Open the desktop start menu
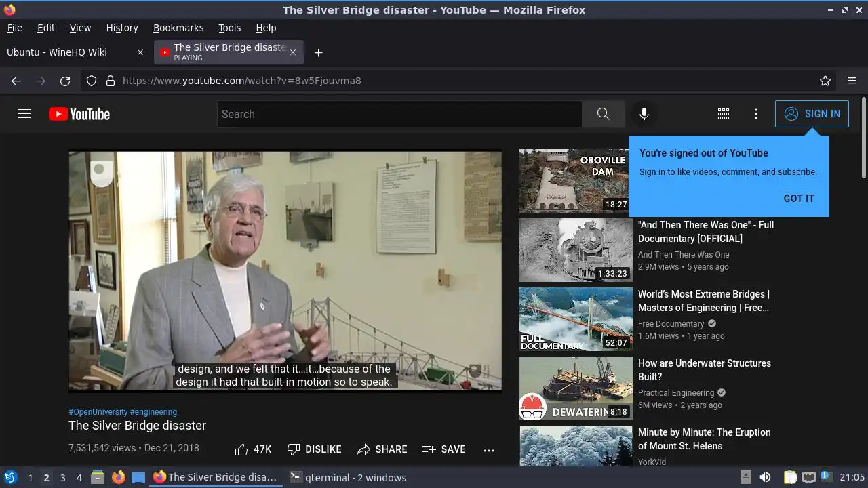This screenshot has width=868, height=488. click(x=10, y=477)
